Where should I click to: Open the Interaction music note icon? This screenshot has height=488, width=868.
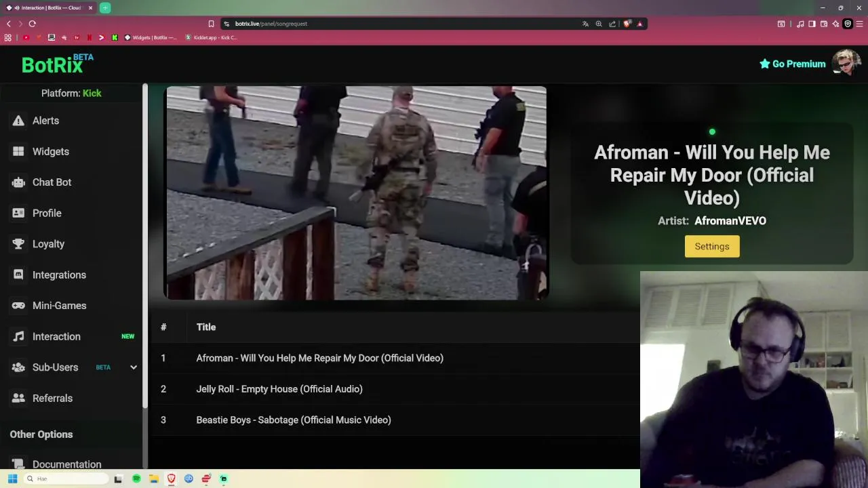tap(18, 336)
